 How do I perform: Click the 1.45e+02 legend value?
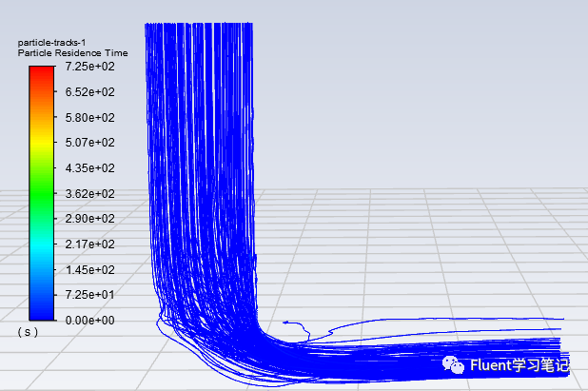(90, 270)
